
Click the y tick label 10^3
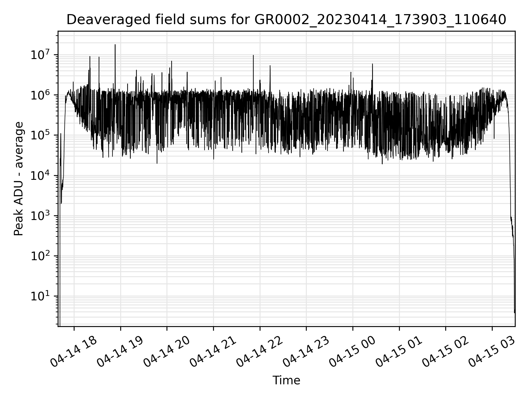[40, 216]
